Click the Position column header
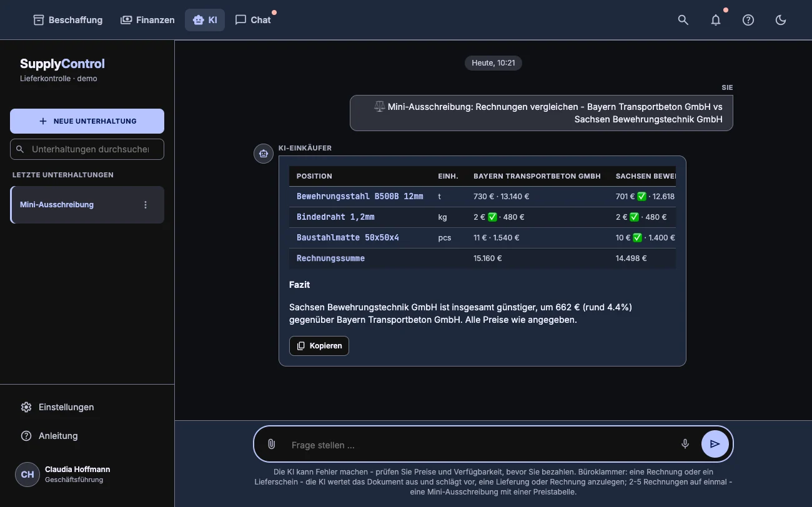This screenshot has width=812, height=507. (x=314, y=176)
